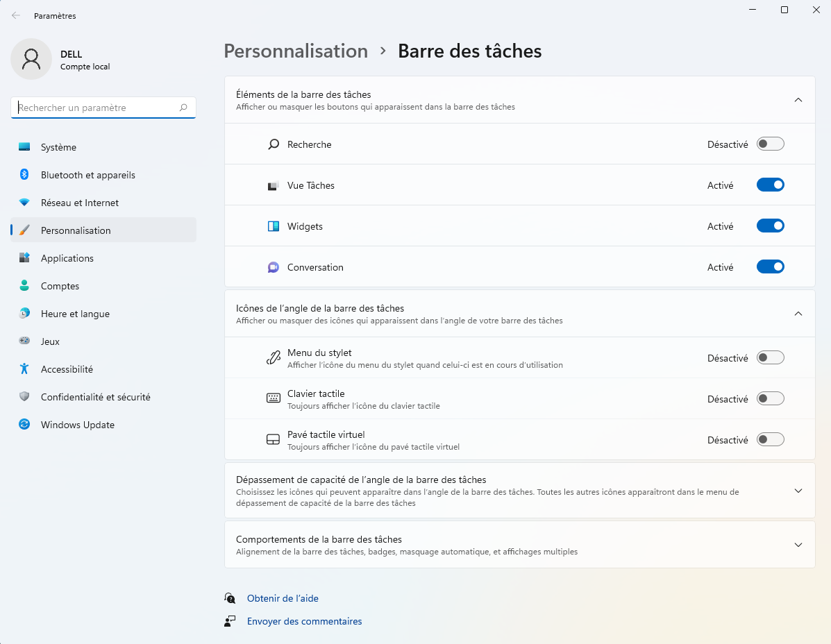Click the Windows Update sync icon
This screenshot has height=644, width=831.
tap(24, 424)
